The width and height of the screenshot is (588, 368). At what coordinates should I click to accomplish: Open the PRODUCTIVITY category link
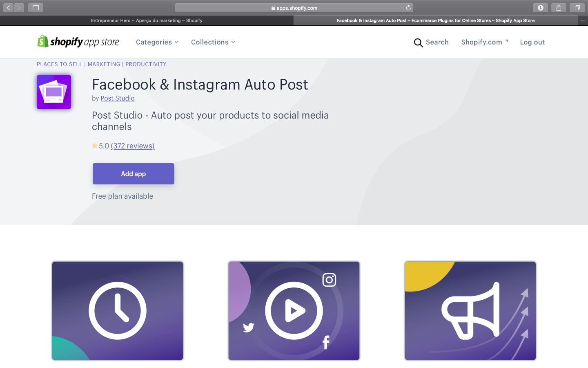coord(146,64)
